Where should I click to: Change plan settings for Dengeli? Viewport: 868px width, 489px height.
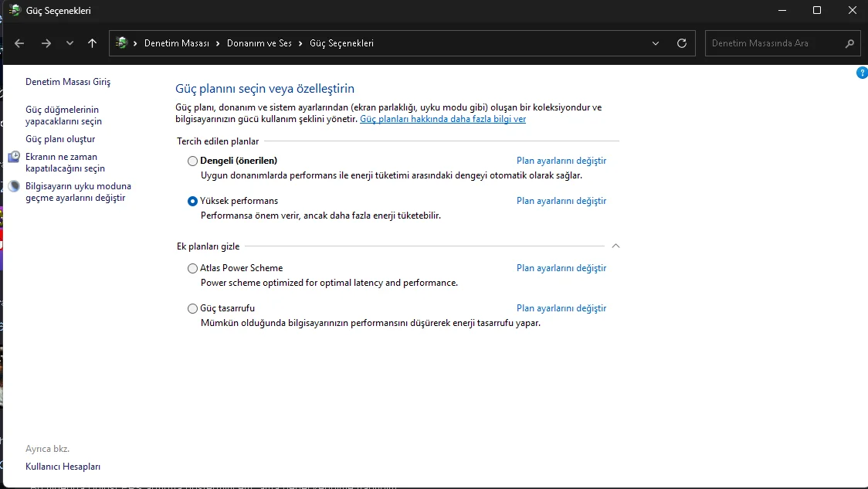coord(561,161)
